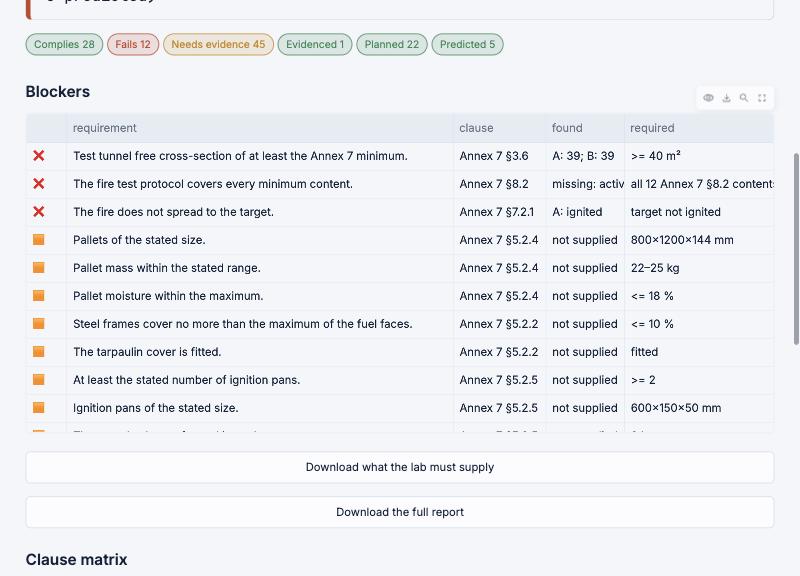Click orange square beside Pallets of stated size
The width and height of the screenshot is (800, 576).
pos(39,239)
